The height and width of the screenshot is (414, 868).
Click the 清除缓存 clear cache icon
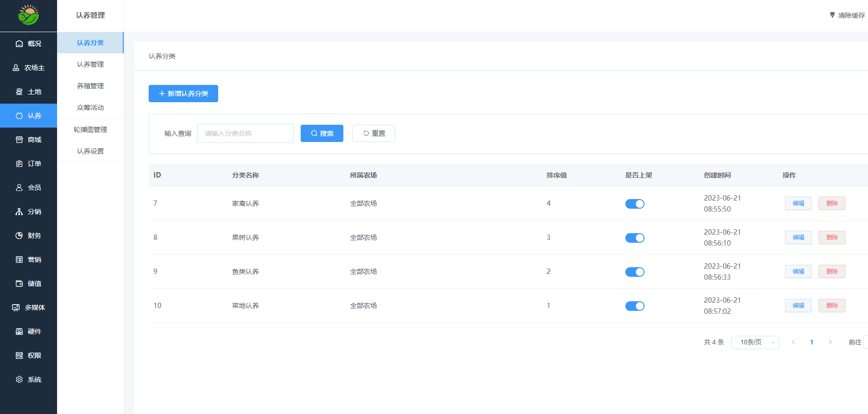[833, 15]
